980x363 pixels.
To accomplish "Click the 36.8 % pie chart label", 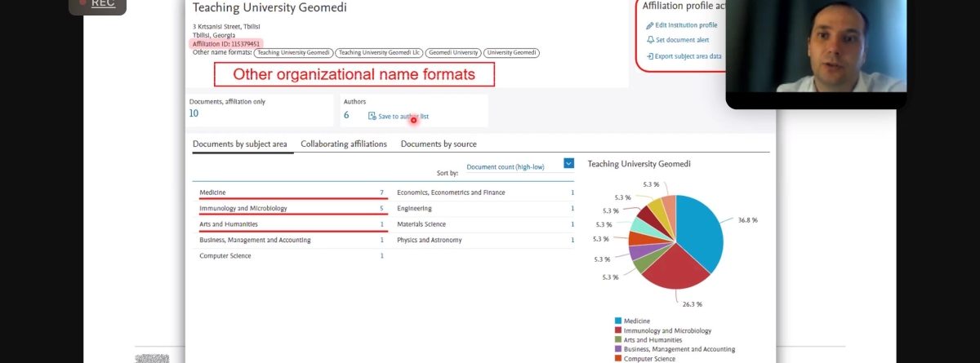I will (747, 220).
